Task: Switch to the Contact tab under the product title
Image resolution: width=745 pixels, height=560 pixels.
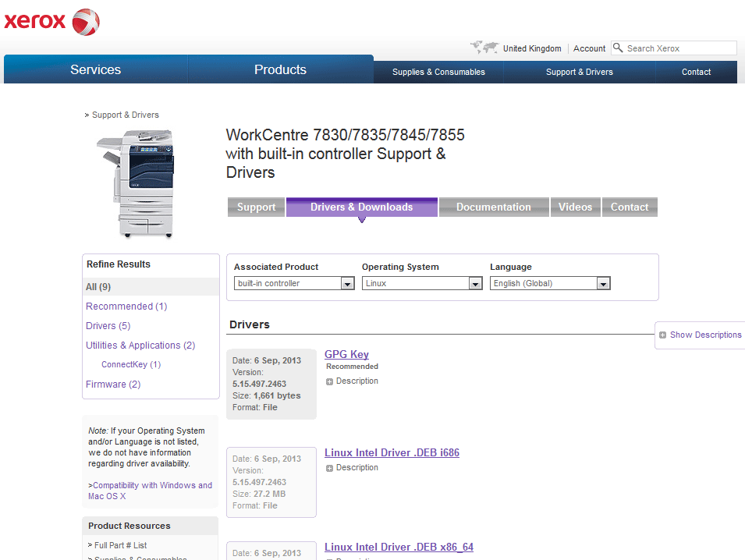Action: [x=630, y=207]
